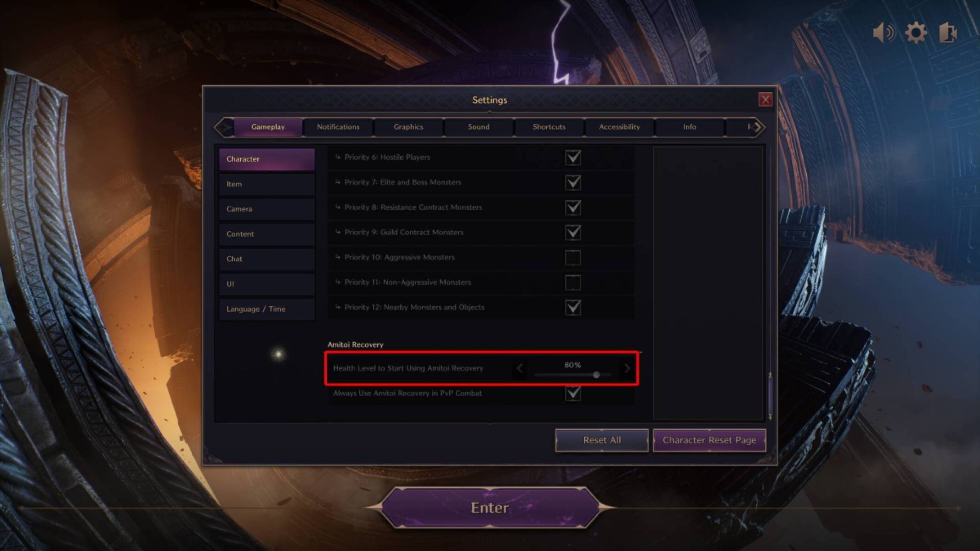Switch to the Graphics tab
The width and height of the screenshot is (980, 551).
click(408, 126)
